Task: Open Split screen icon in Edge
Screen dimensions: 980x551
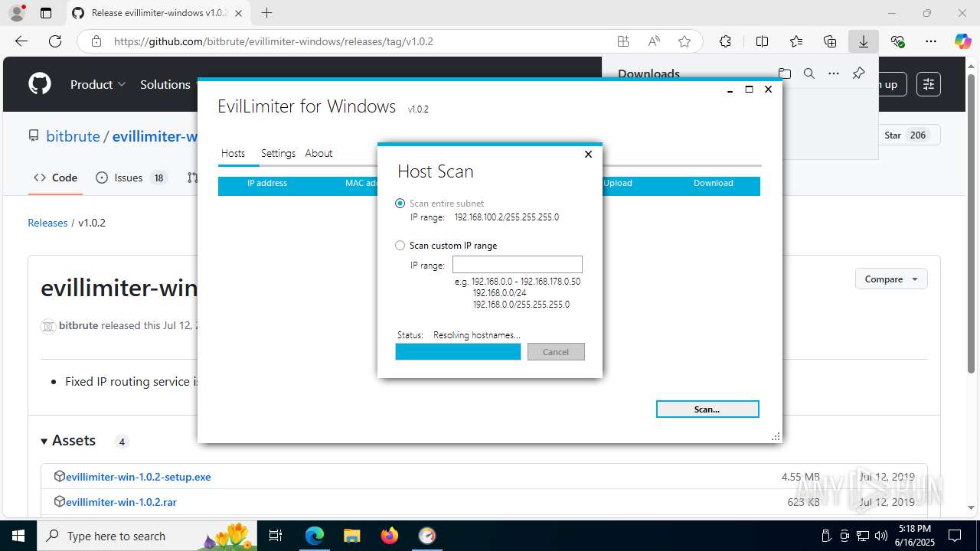Action: click(762, 41)
